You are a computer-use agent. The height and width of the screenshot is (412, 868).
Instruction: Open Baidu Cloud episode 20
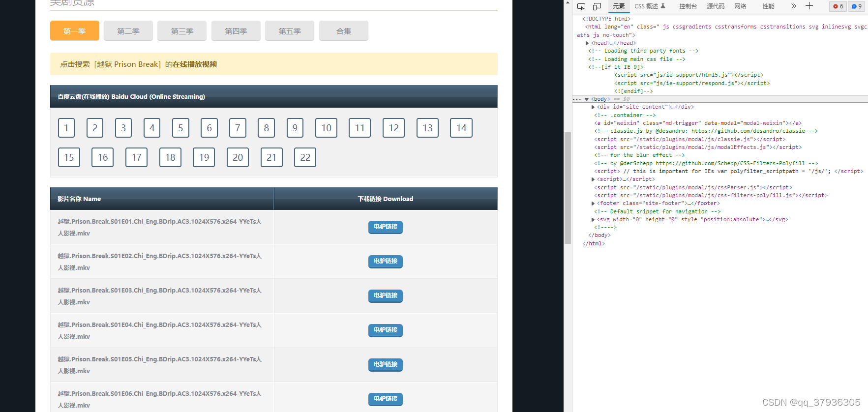[238, 157]
